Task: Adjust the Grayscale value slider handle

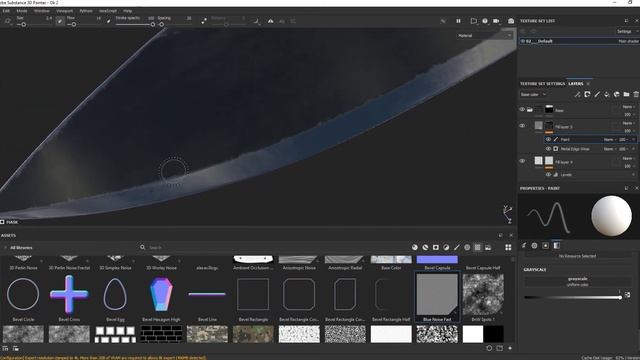Action: [620, 297]
